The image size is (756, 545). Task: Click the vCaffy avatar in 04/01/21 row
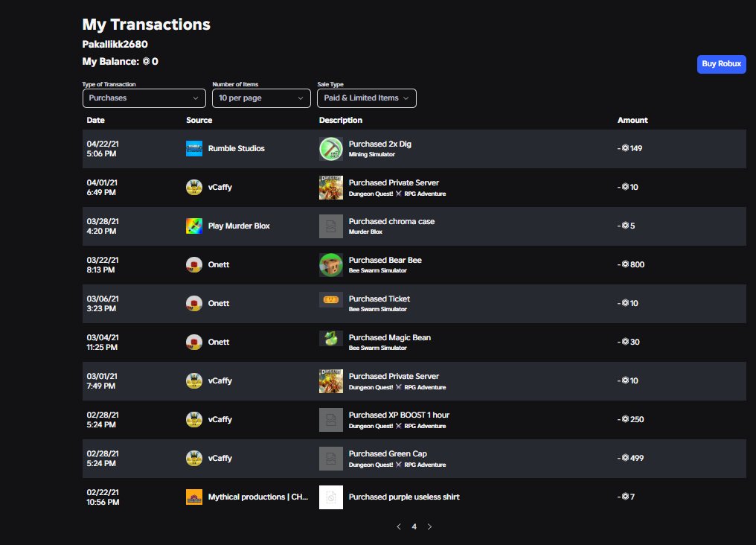(194, 187)
